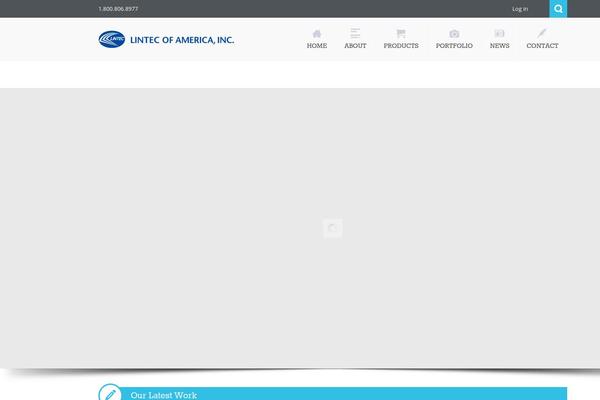The width and height of the screenshot is (600, 400).
Task: Click the pencil circle icon beside Our Latest Work
Action: [x=110, y=393]
